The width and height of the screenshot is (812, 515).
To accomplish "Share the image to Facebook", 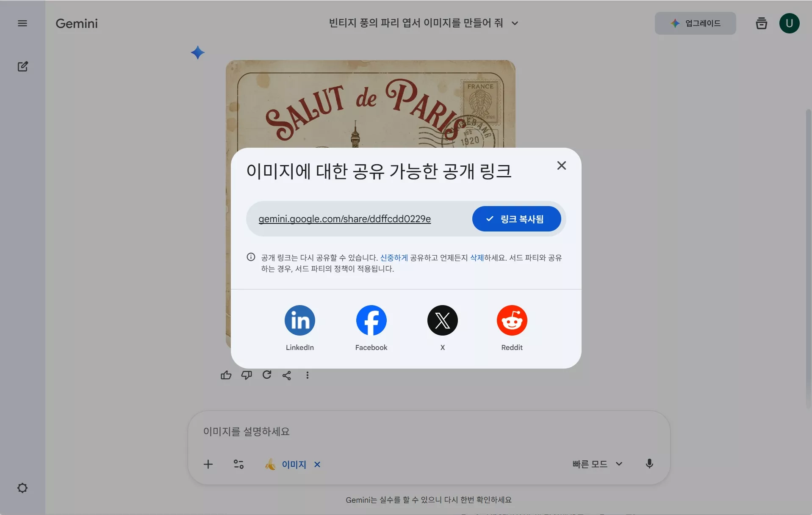I will (x=371, y=320).
